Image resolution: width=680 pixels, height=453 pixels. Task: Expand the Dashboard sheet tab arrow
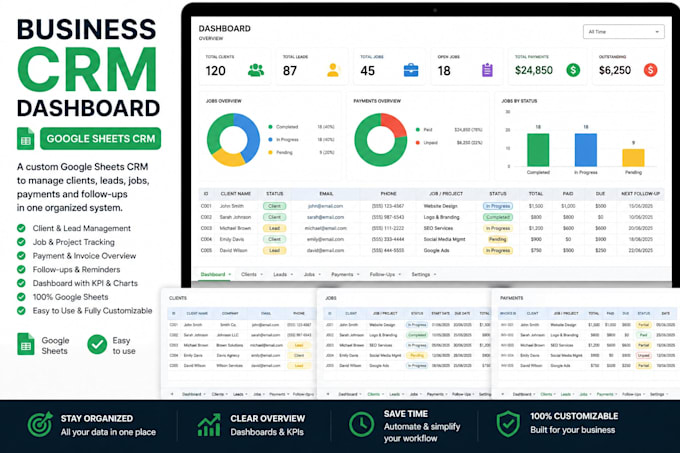click(x=230, y=274)
